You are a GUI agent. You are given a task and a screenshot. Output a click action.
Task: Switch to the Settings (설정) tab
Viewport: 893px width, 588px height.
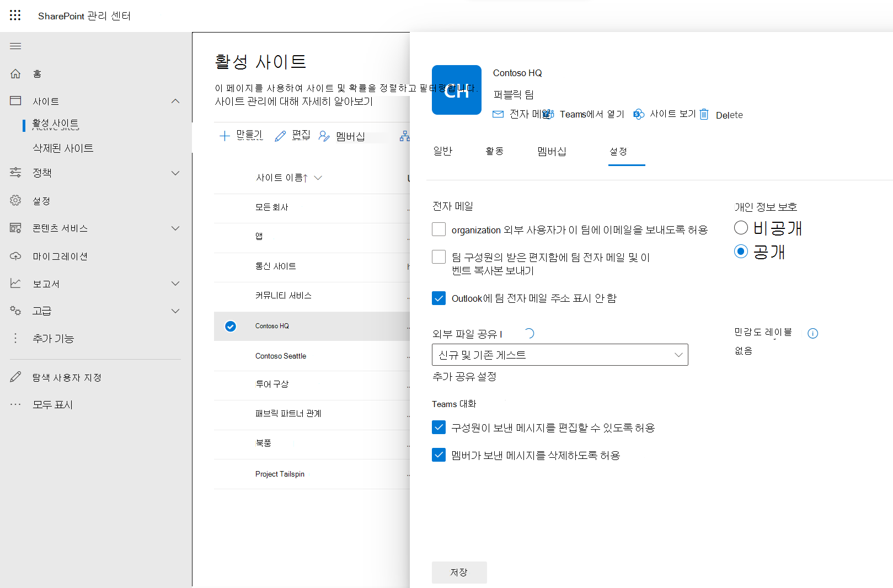pos(618,151)
